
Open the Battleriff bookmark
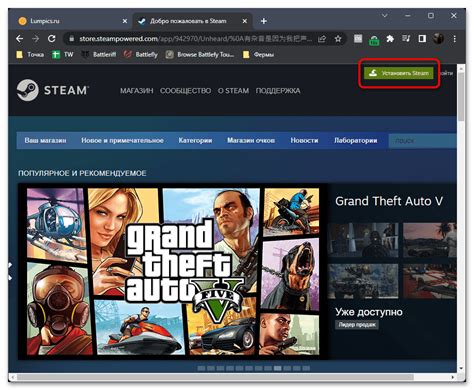(99, 55)
